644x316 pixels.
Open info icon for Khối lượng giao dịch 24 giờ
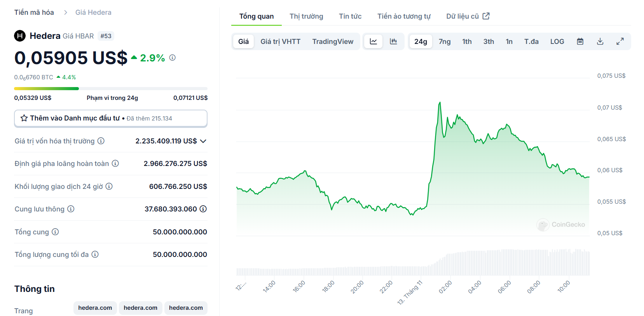pyautogui.click(x=109, y=186)
